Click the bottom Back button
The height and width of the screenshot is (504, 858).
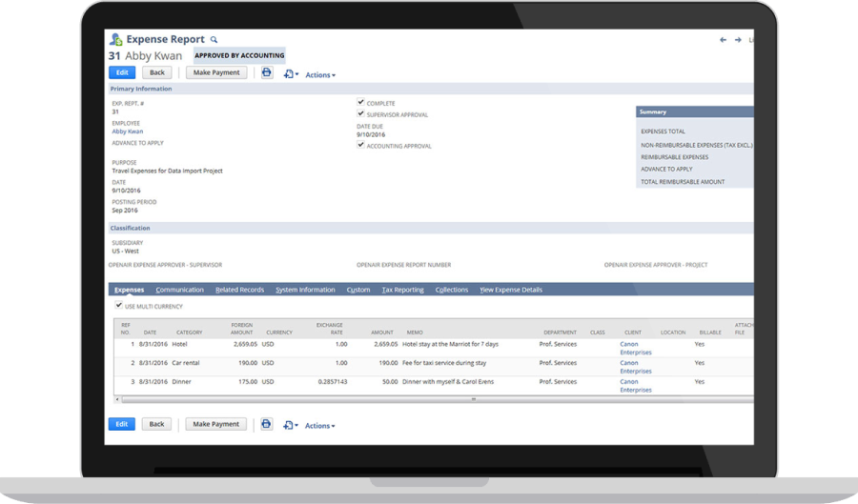tap(156, 424)
